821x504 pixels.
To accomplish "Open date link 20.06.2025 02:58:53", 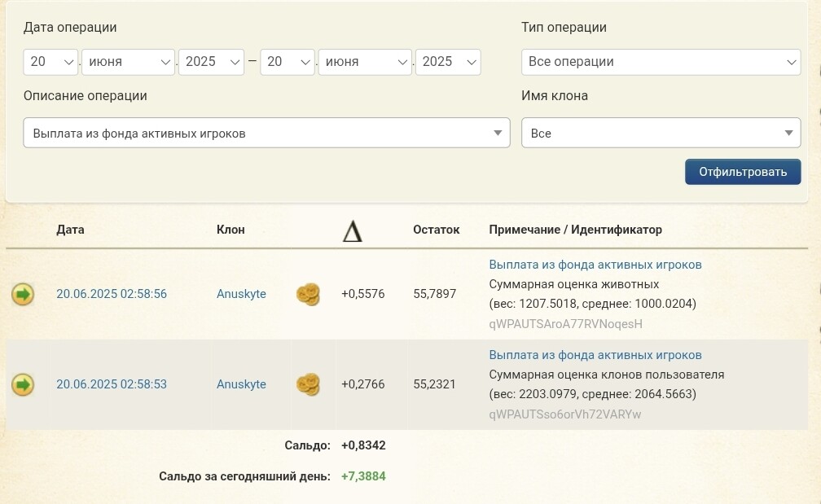I will coord(112,384).
